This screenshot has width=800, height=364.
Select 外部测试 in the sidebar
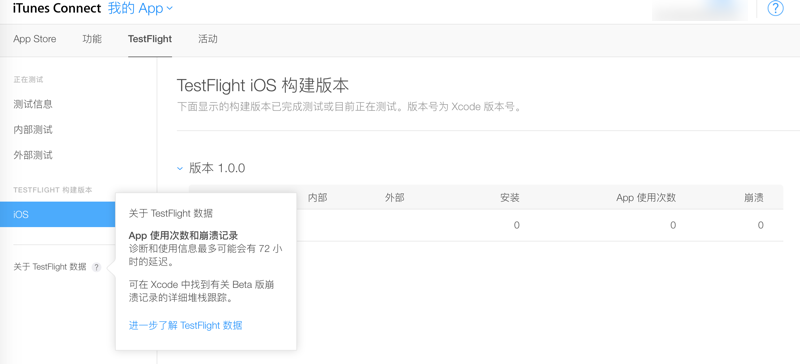[x=33, y=155]
